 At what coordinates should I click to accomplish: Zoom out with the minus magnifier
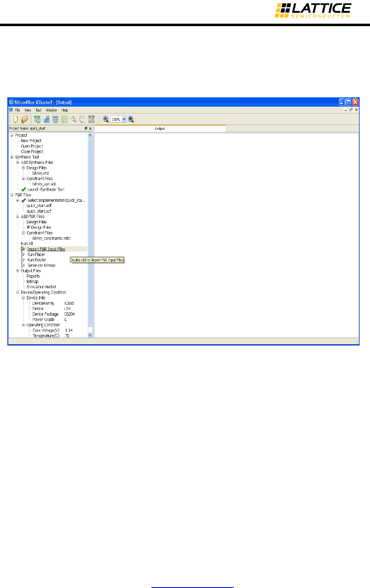[106, 119]
